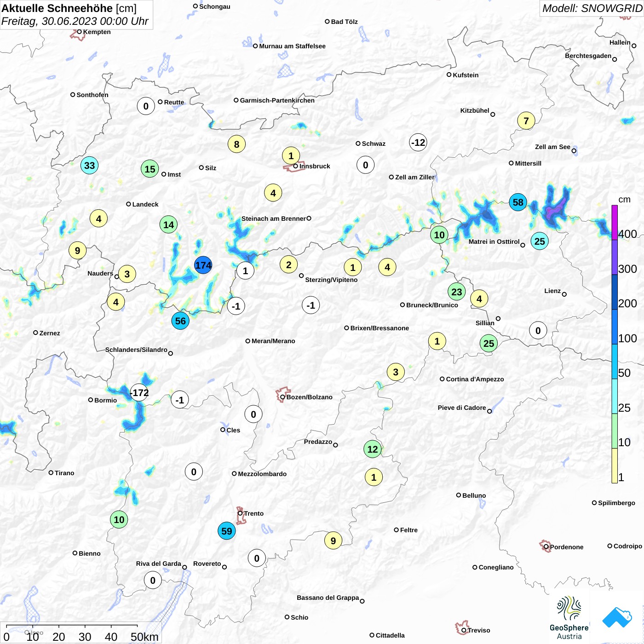
Task: Click the Berchtesgaden label
Action: 588,56
